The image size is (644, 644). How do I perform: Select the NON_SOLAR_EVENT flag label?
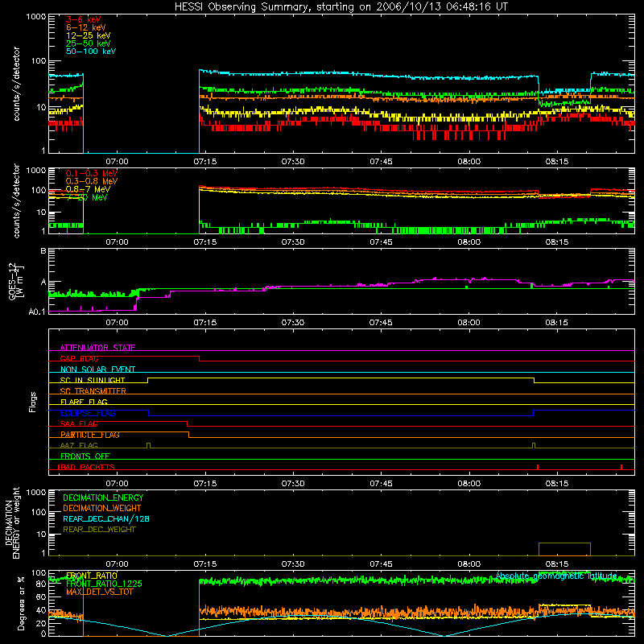pos(97,369)
